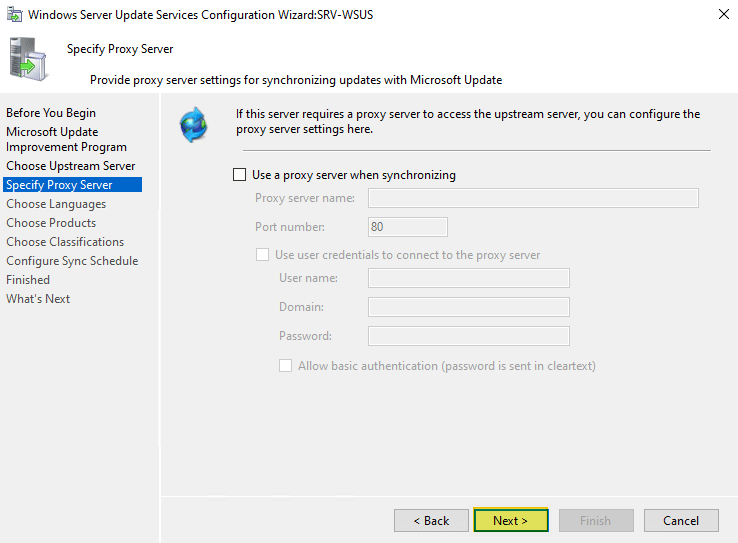Click the server header icon with green arrow
The image size is (738, 543).
click(x=29, y=58)
